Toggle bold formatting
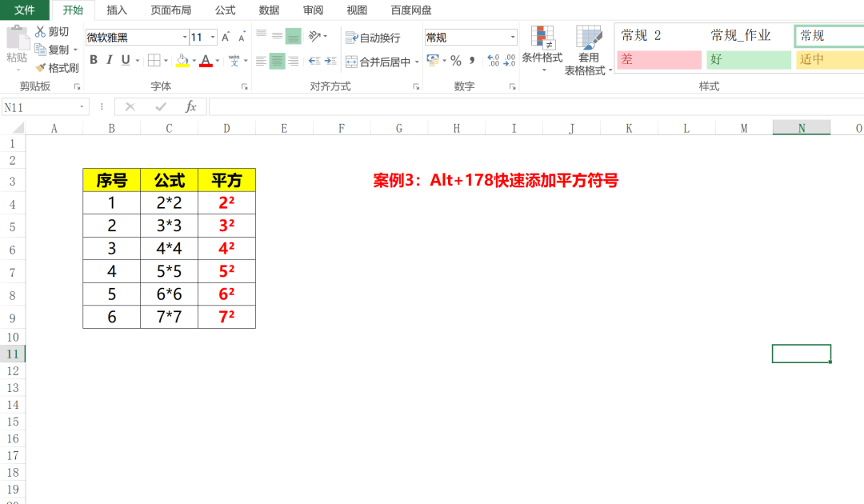 (x=94, y=60)
